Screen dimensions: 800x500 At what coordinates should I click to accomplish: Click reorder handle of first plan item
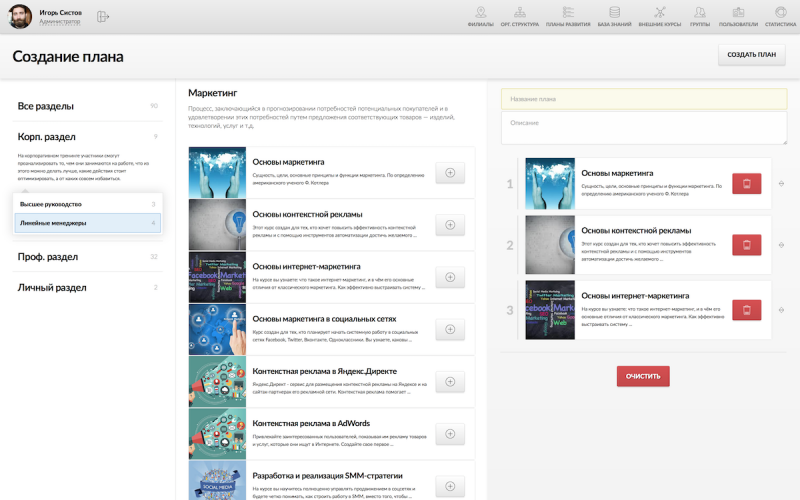point(781,184)
